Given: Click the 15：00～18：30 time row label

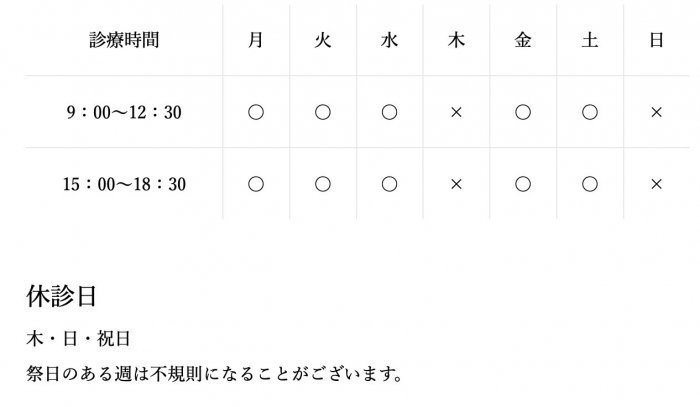Looking at the screenshot, I should pos(124,184).
